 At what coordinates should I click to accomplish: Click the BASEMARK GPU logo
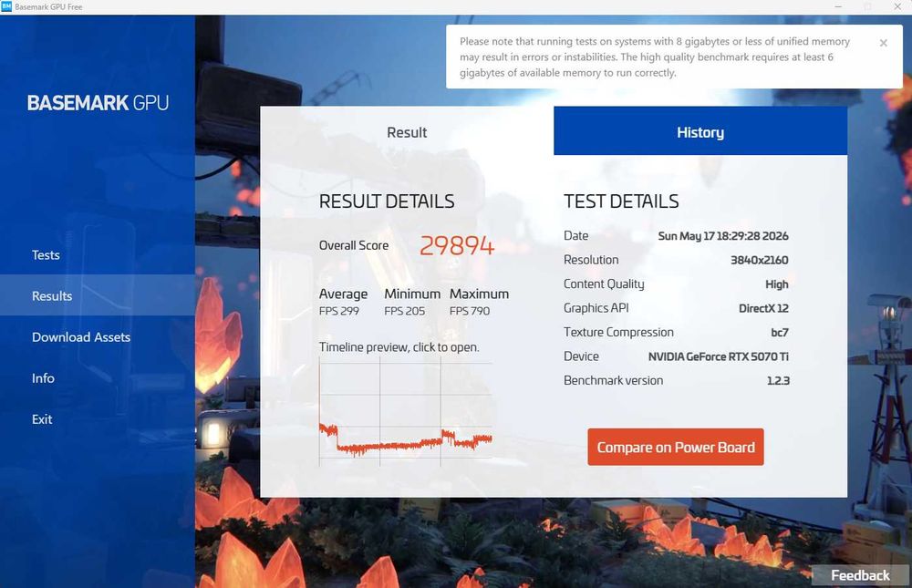(98, 102)
